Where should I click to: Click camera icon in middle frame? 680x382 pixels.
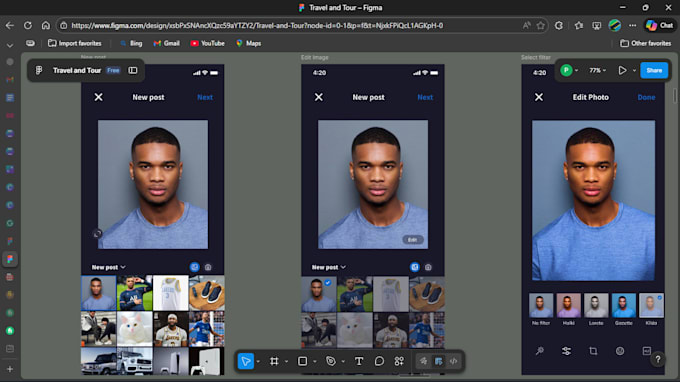[428, 267]
